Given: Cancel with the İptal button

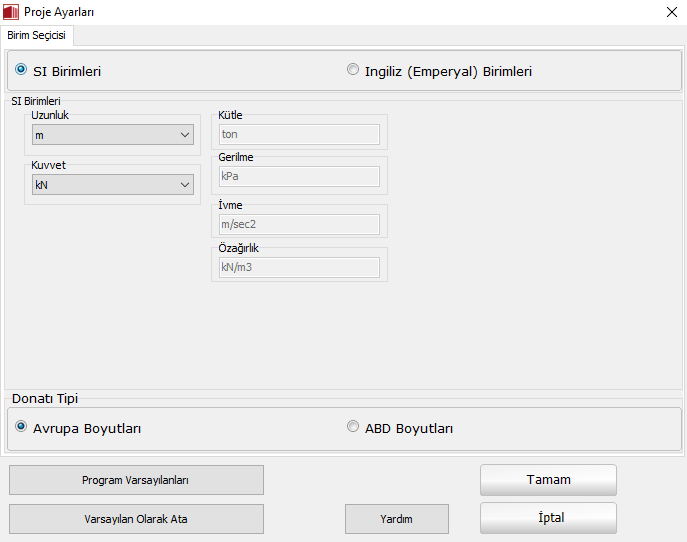Looking at the screenshot, I should (x=548, y=518).
